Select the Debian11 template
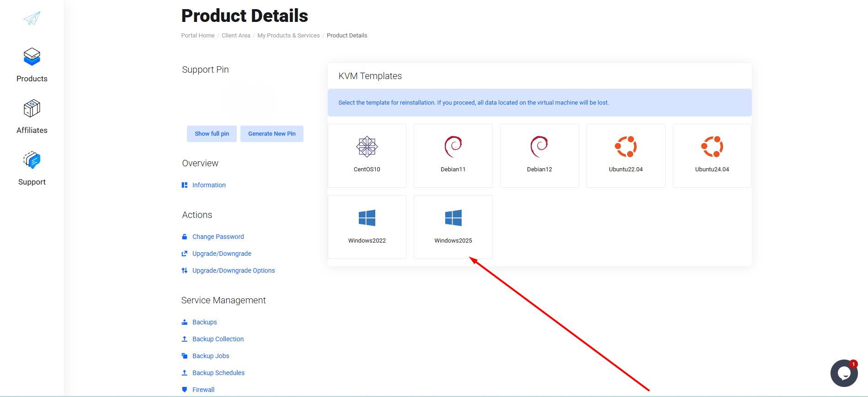 (x=453, y=155)
